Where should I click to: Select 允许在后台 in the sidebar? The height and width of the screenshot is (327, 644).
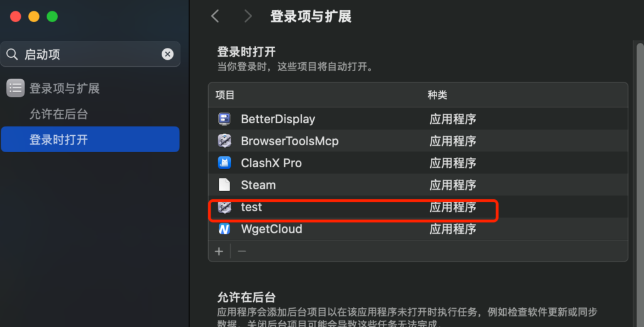[58, 114]
